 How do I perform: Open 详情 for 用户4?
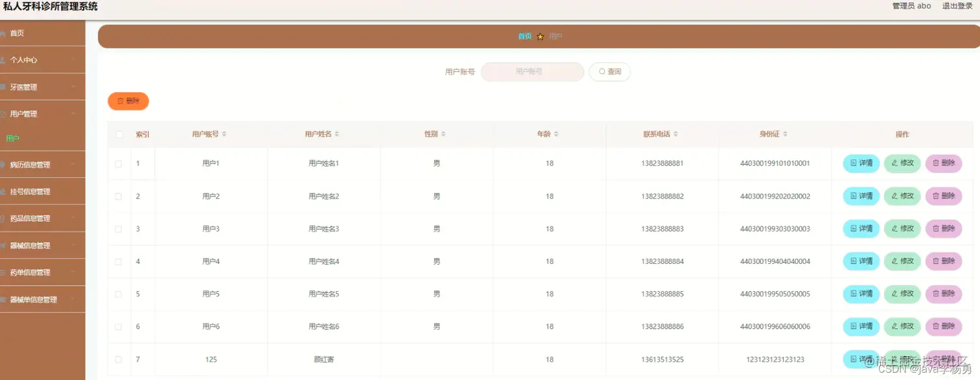[861, 261]
